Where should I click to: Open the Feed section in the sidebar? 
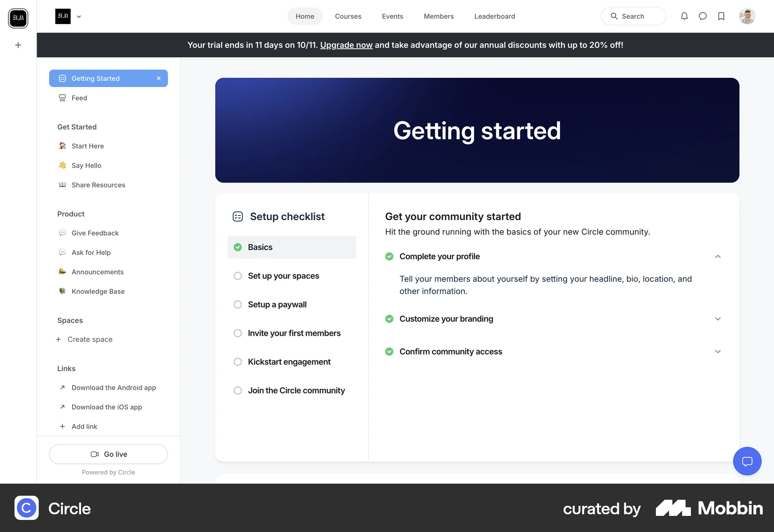tap(79, 98)
